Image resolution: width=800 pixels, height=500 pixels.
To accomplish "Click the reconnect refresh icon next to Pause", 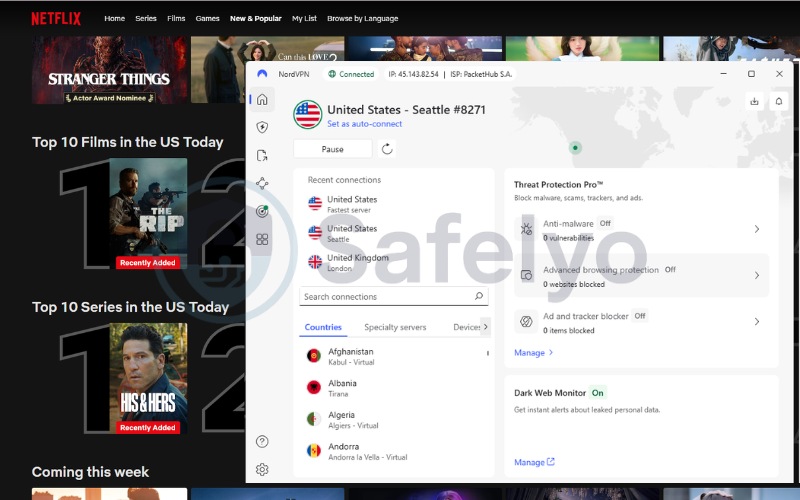I will pos(387,149).
